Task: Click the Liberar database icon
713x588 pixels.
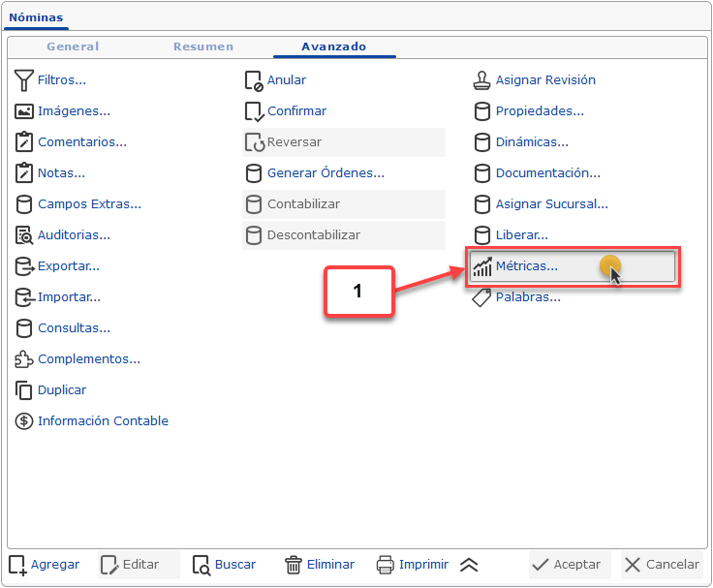Action: pyautogui.click(x=482, y=235)
